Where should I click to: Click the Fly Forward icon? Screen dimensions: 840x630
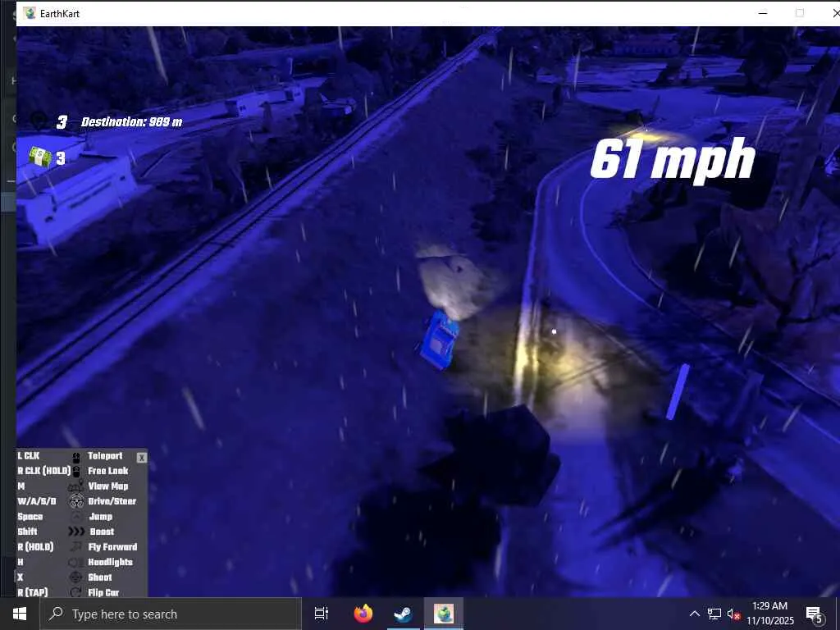pyautogui.click(x=76, y=547)
